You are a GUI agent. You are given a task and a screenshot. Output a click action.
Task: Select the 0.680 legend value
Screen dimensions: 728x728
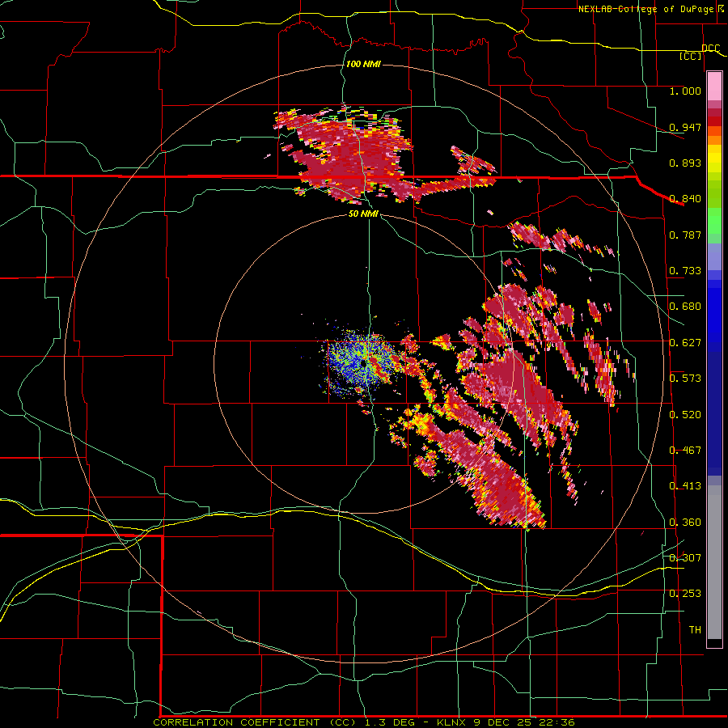685,307
